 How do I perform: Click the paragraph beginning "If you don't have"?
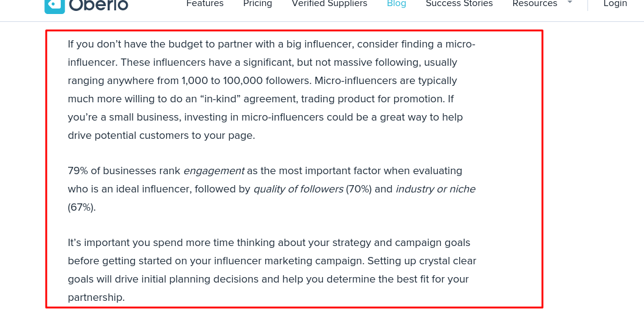point(271,90)
